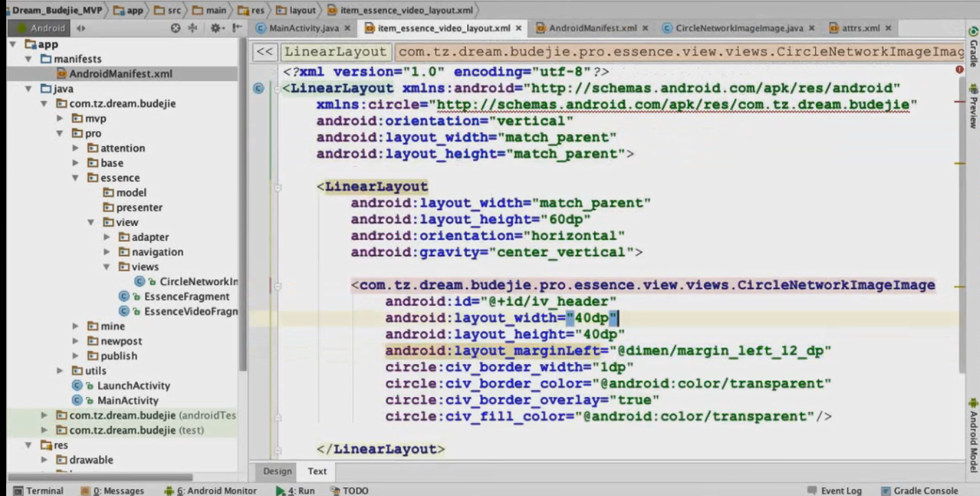Viewport: 980px width, 496px height.
Task: Open the Event Log
Action: pyautogui.click(x=834, y=491)
